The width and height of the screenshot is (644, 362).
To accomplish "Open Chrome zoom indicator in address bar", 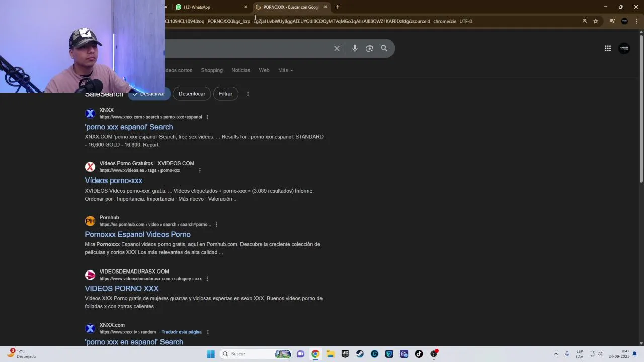I will pos(585,21).
